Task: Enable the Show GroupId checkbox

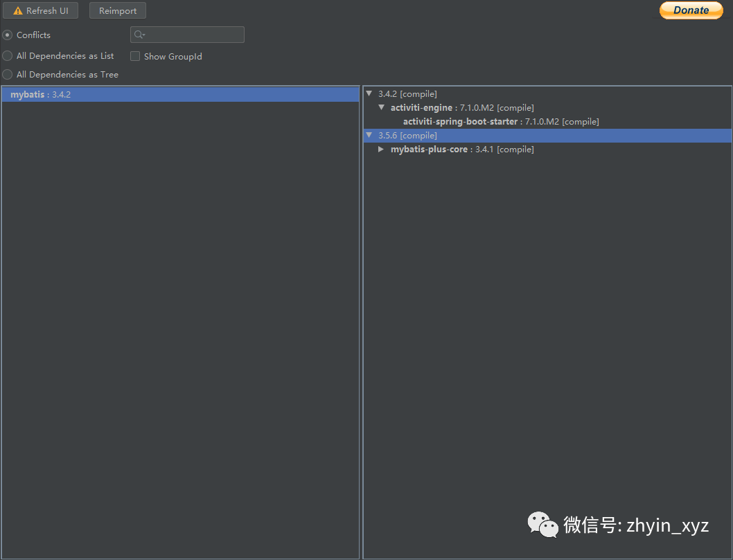Action: coord(135,56)
